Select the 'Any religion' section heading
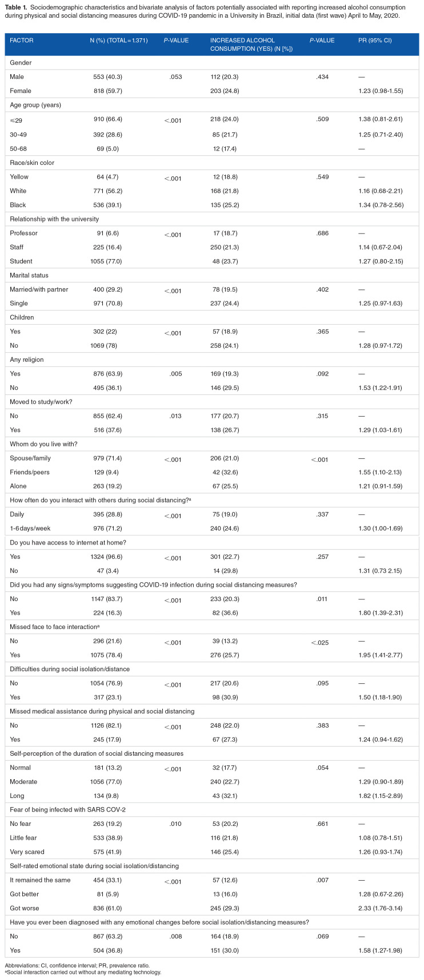 (x=27, y=360)
